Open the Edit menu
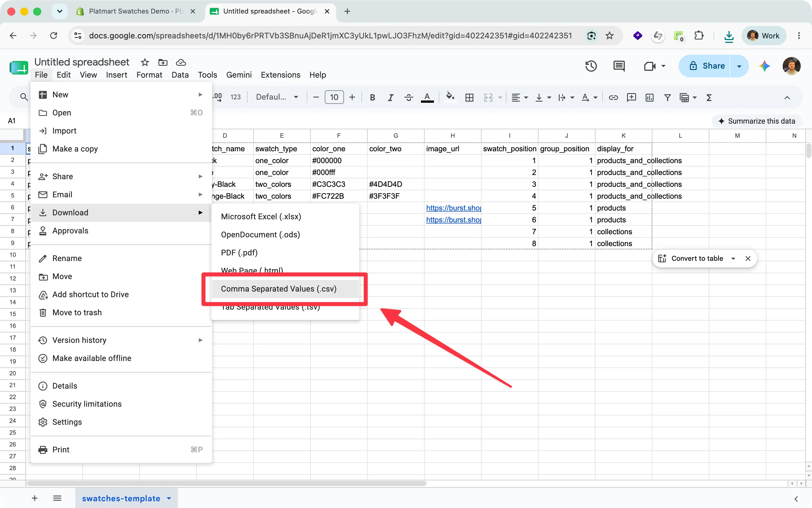The height and width of the screenshot is (508, 812). tap(64, 75)
